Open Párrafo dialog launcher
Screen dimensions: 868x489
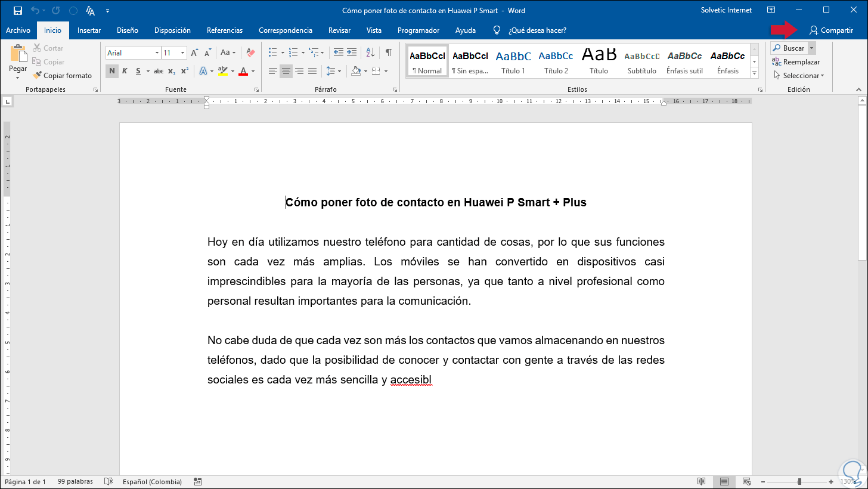pos(395,89)
